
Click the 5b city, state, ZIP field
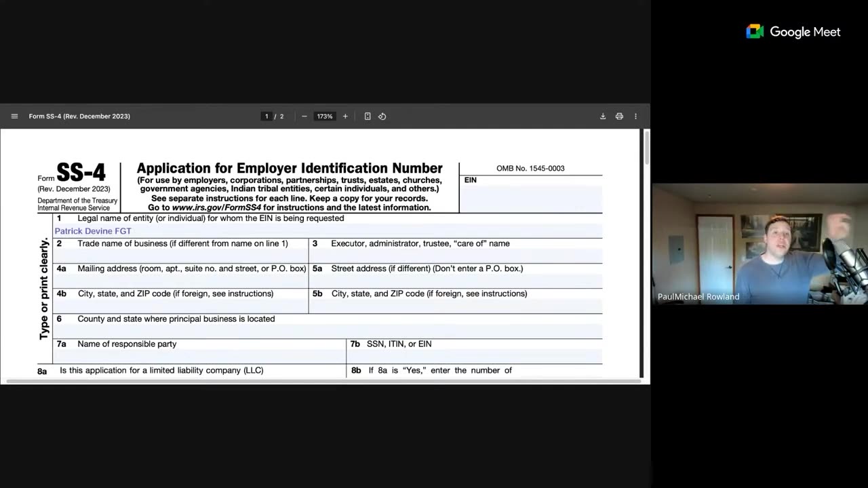click(456, 306)
